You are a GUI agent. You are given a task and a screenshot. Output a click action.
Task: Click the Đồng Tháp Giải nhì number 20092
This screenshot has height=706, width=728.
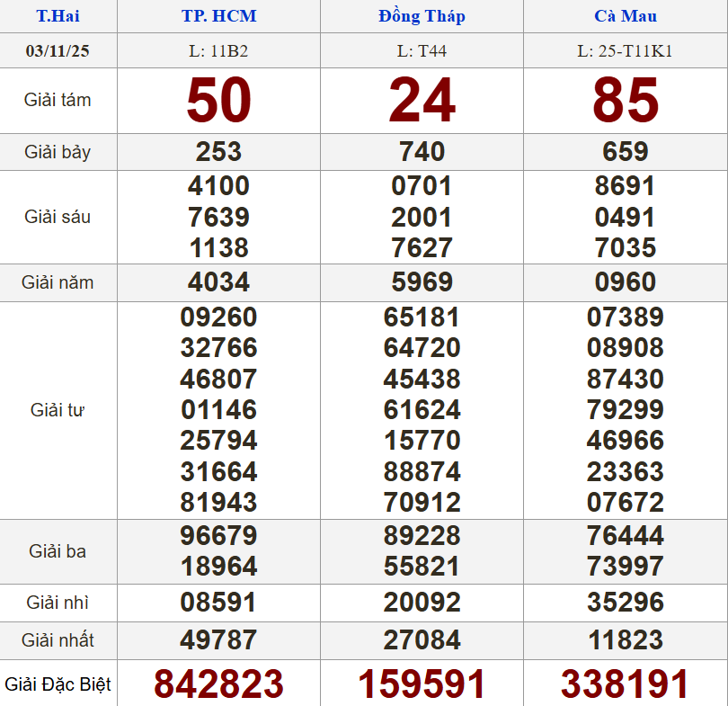[x=422, y=603]
